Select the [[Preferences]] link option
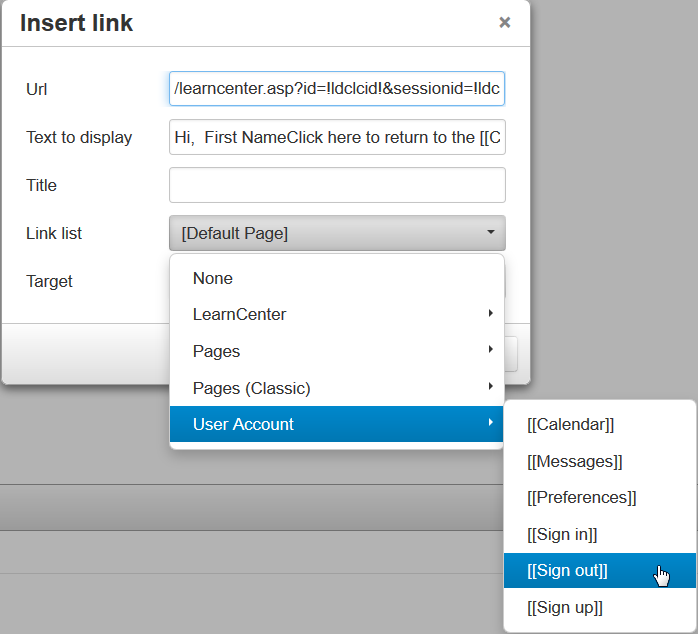Viewport: 698px width, 634px height. click(x=582, y=497)
